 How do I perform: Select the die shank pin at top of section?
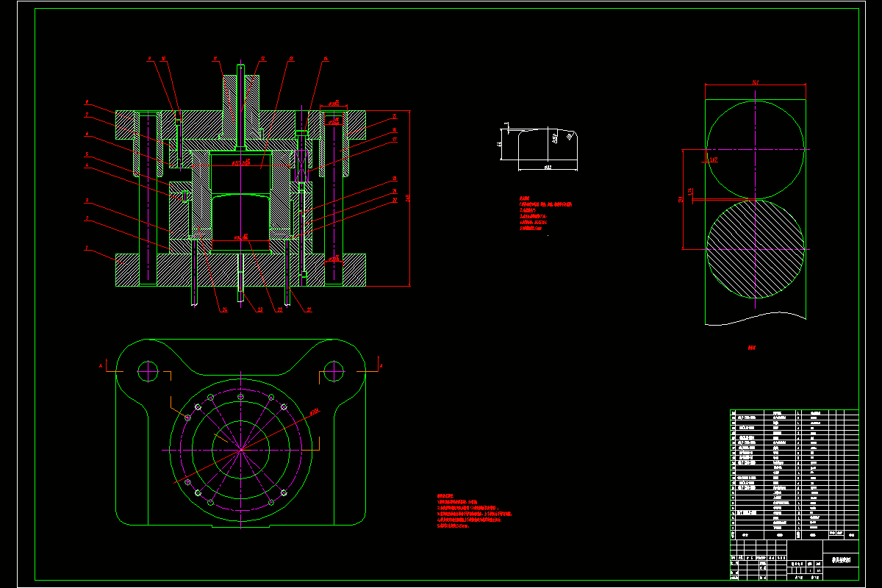(x=240, y=107)
